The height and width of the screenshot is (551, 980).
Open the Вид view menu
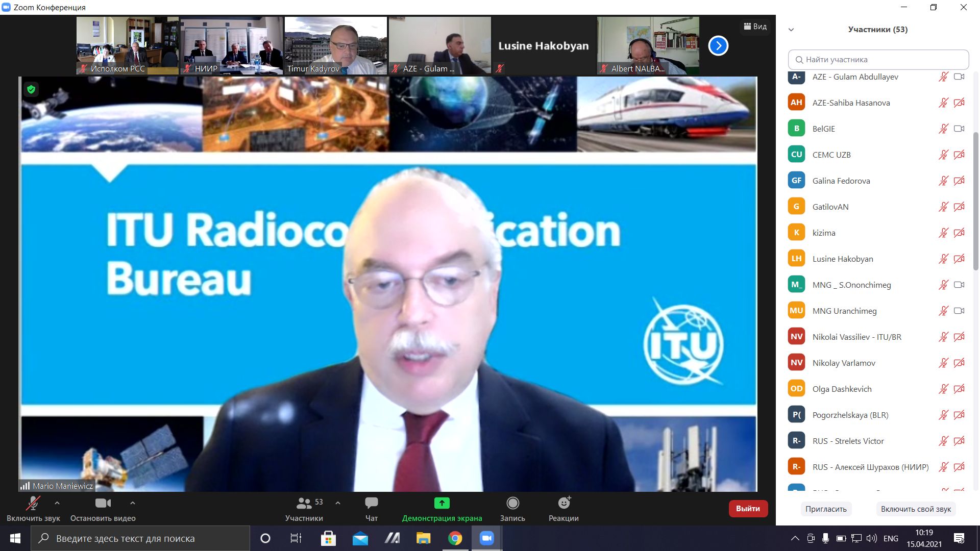pos(755,27)
